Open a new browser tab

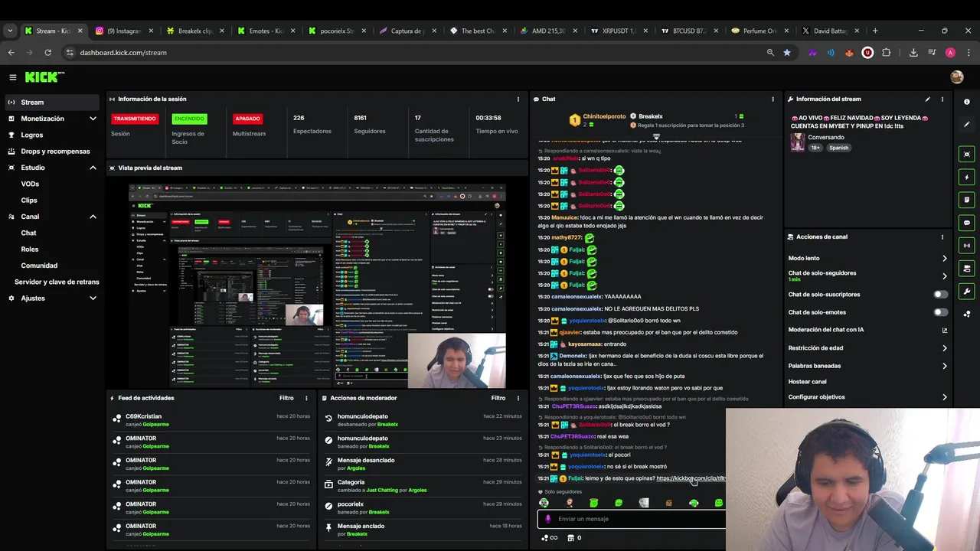coord(875,31)
